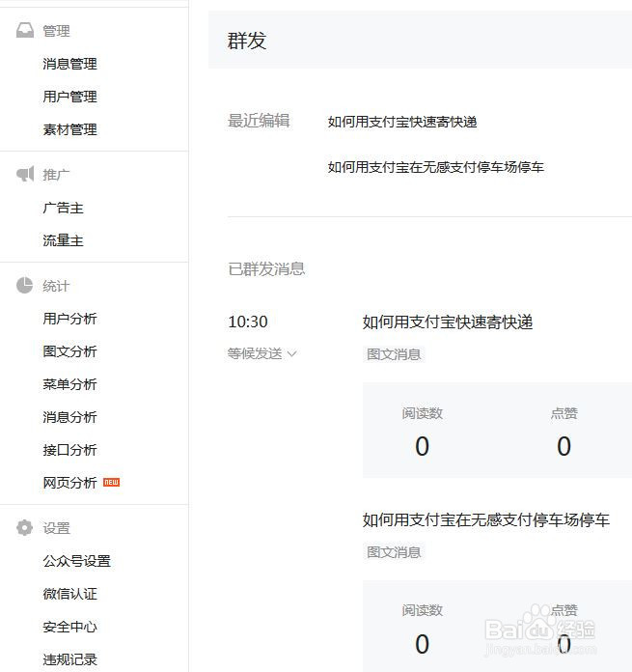Click 点赞 count for 快速寄快递 article
The width and height of the screenshot is (632, 672).
click(x=563, y=446)
